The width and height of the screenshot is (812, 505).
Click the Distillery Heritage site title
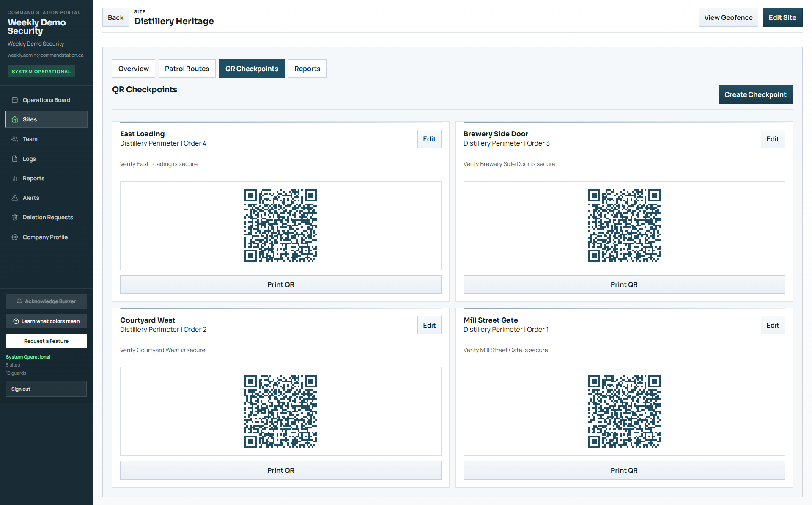(174, 21)
